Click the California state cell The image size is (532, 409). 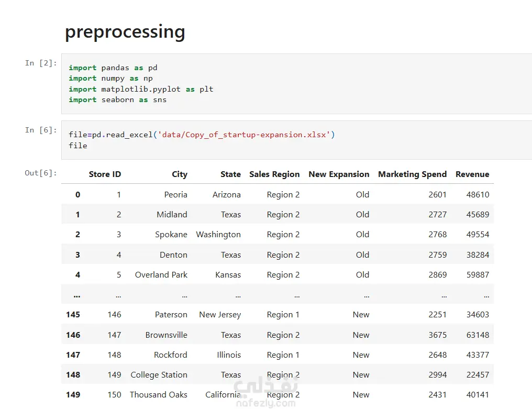click(223, 395)
